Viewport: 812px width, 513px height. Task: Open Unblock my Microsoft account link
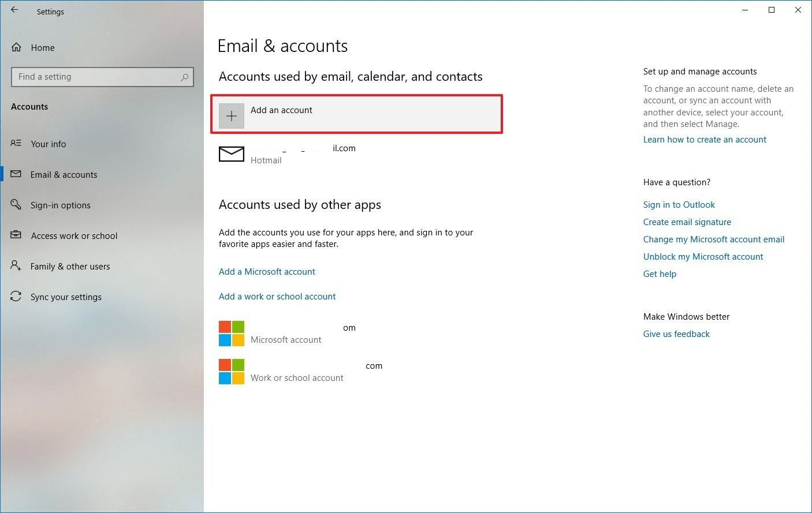tap(703, 256)
